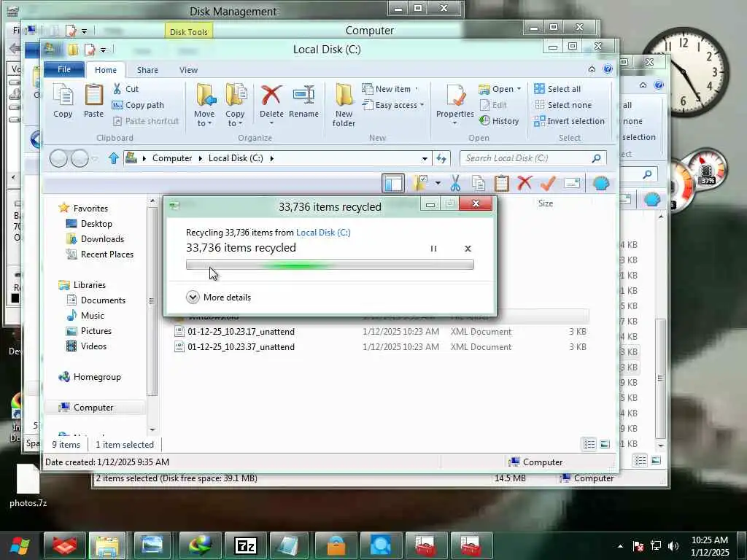Viewport: 747px width, 560px height.
Task: Open Recent Places in navigation pane
Action: tap(107, 254)
